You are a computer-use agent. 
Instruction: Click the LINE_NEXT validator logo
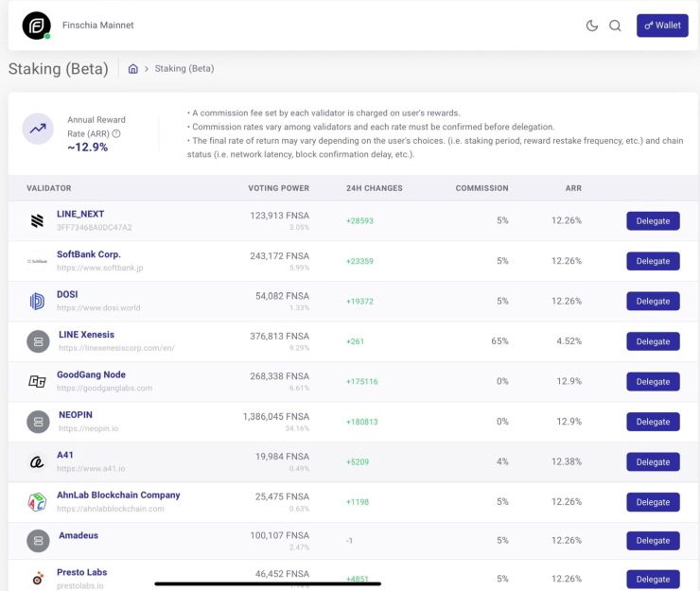(37, 221)
